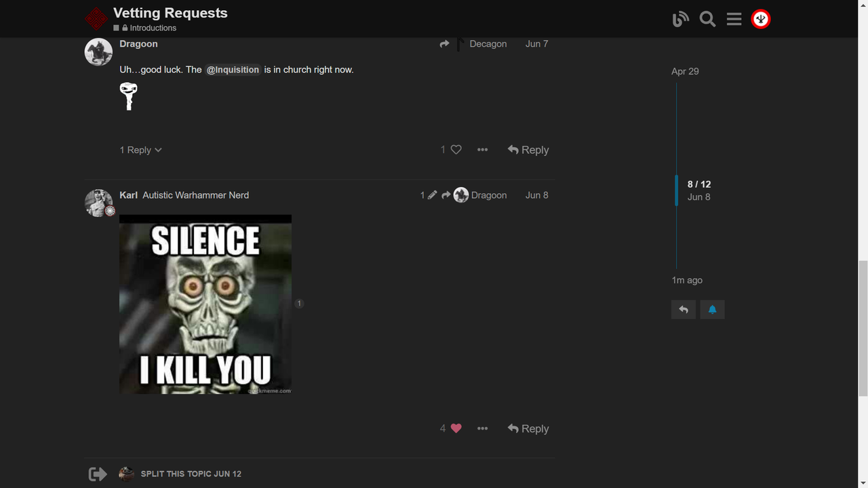
Task: Click the like count on Dragoon's post
Action: (443, 150)
